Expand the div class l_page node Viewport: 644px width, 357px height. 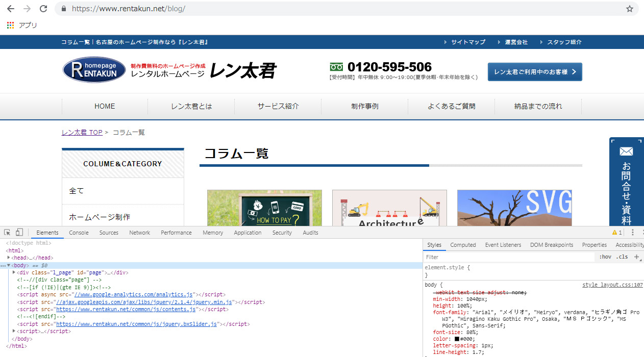[14, 272]
